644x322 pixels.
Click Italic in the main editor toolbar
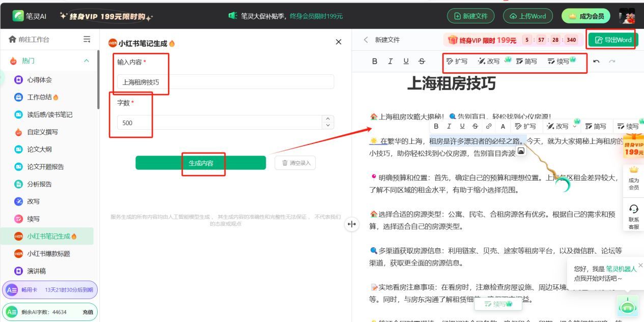390,61
